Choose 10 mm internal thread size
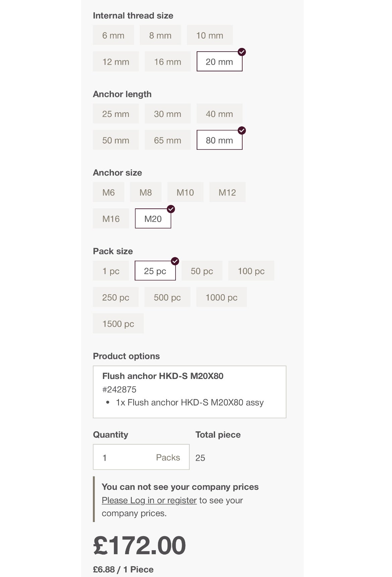This screenshot has height=577, width=392. coord(209,35)
